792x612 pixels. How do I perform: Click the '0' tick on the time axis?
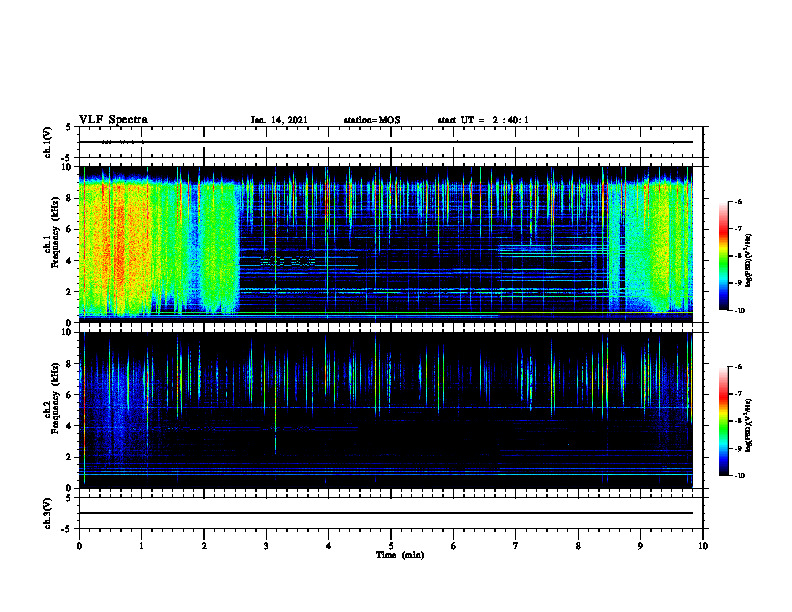[79, 546]
